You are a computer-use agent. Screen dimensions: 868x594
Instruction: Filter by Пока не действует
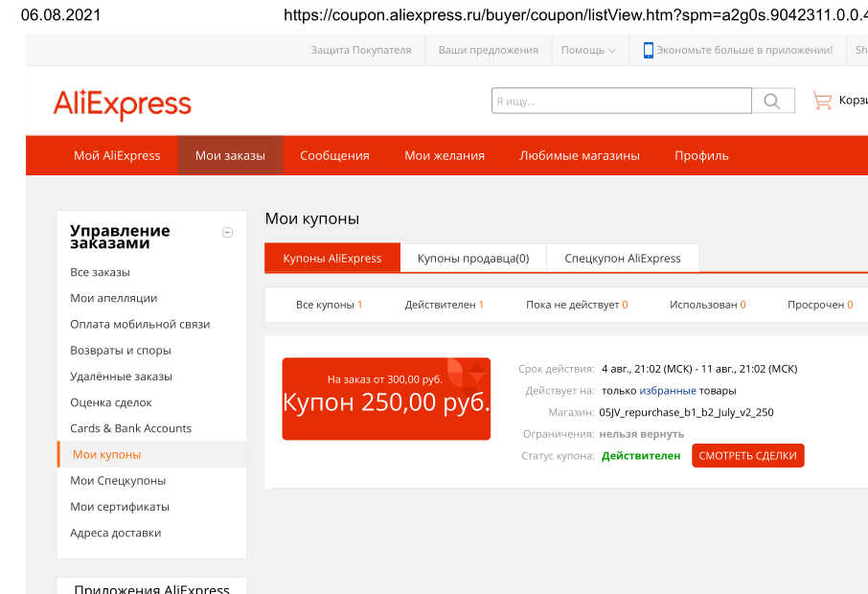tap(577, 305)
